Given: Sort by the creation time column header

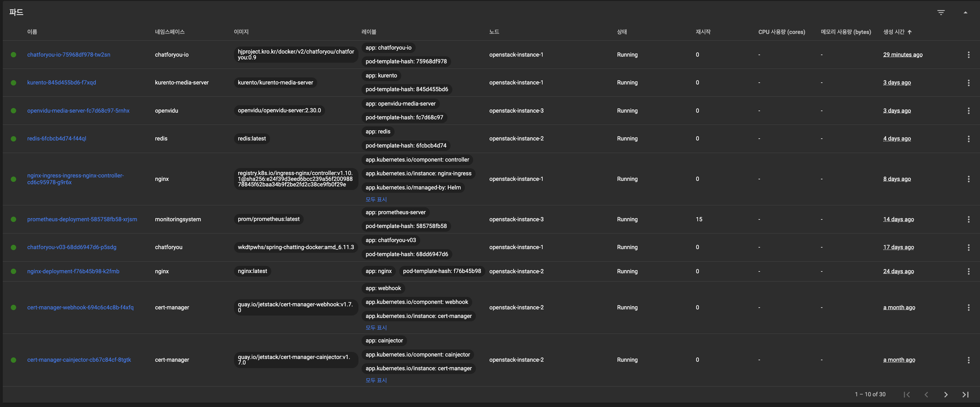Looking at the screenshot, I should click(894, 32).
